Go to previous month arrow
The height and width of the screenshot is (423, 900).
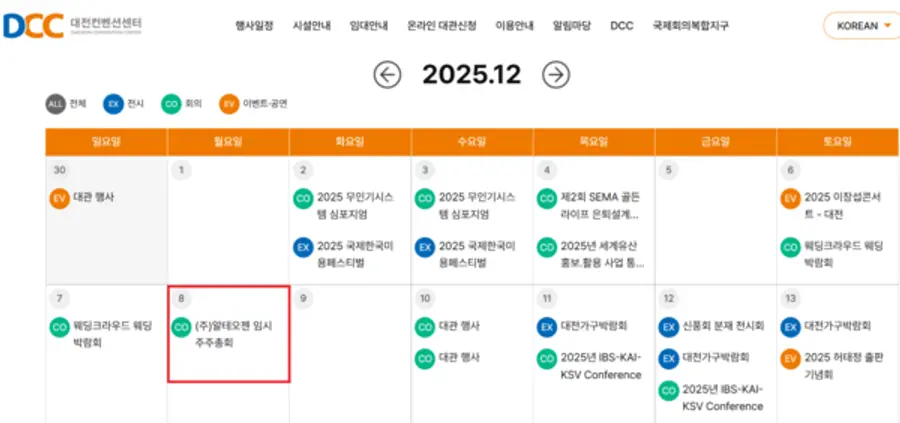(x=387, y=74)
